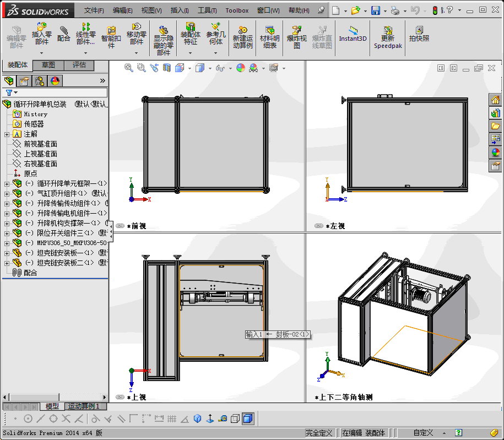Click the help question mark in status bar

(459, 433)
